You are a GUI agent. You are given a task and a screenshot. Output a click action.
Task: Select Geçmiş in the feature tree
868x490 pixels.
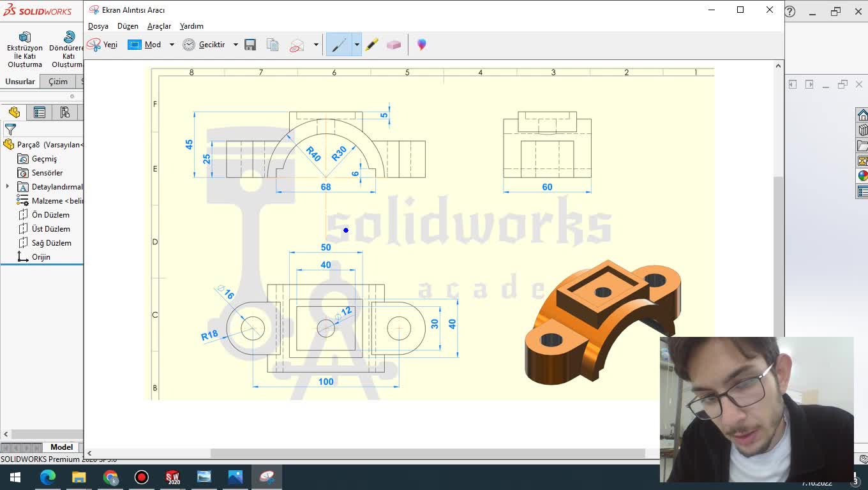(x=37, y=159)
